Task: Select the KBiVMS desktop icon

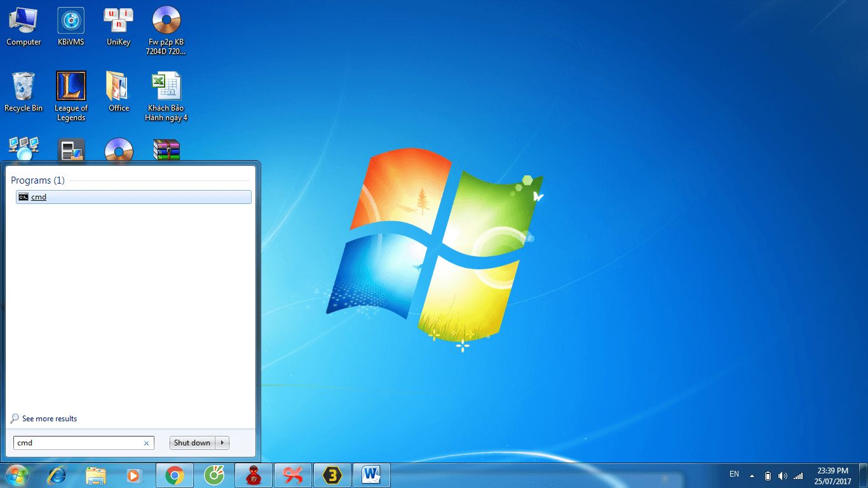Action: [x=71, y=27]
